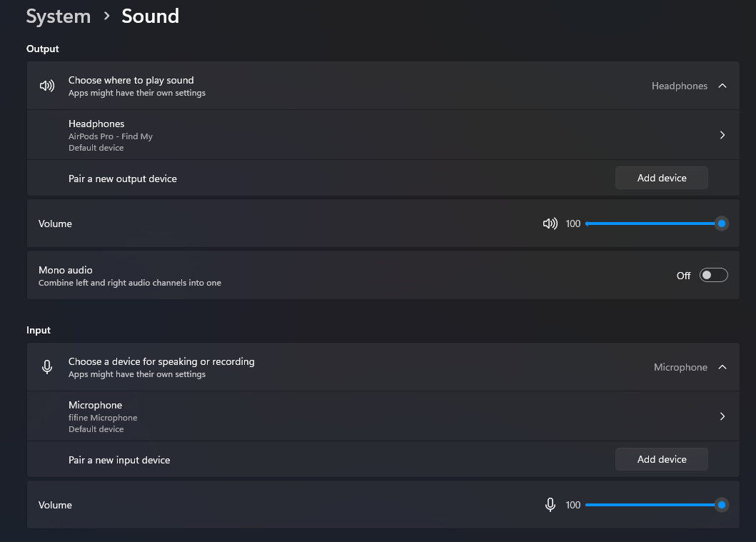
Task: Click Add device for a new output device
Action: point(661,178)
